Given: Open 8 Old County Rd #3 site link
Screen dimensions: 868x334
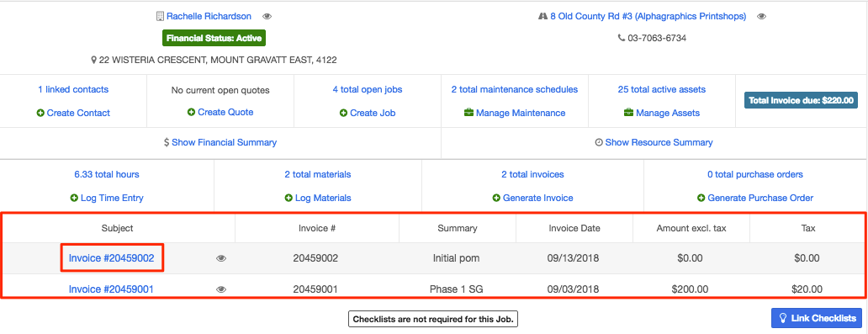Looking at the screenshot, I should [x=648, y=17].
